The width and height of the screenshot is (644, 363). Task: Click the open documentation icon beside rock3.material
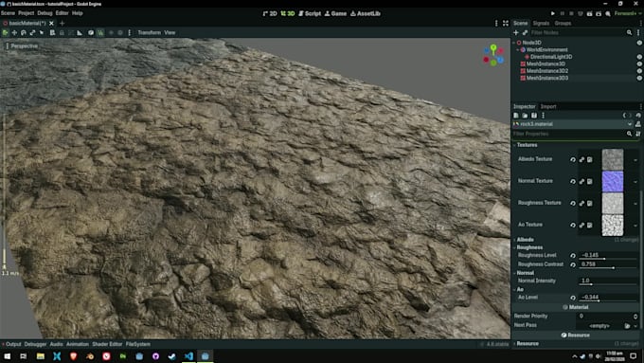click(x=638, y=124)
